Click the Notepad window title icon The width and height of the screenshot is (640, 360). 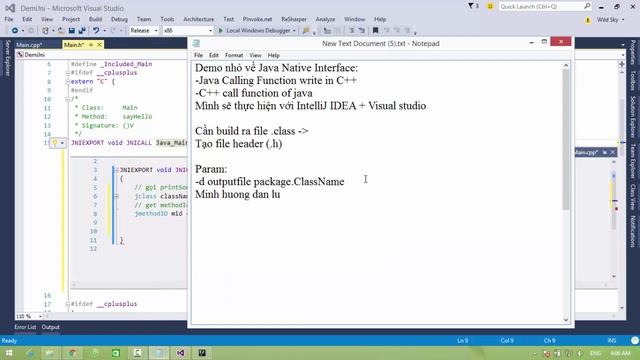196,43
